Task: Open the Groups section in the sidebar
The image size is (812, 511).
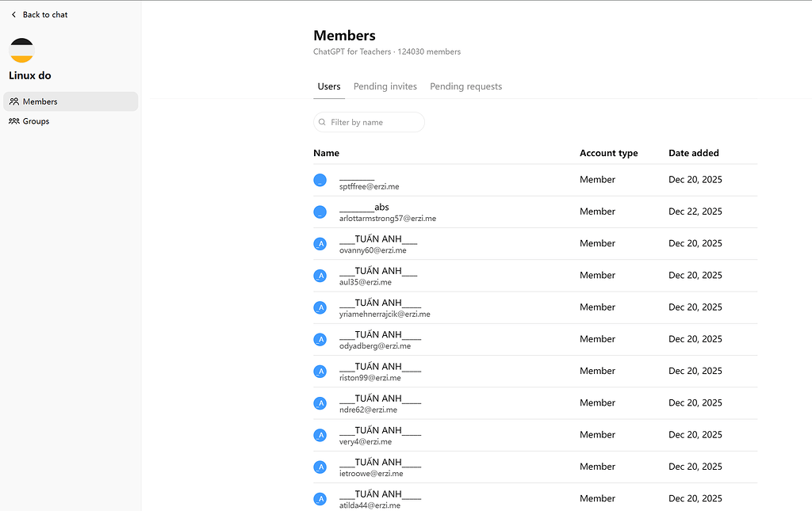Action: pyautogui.click(x=71, y=121)
